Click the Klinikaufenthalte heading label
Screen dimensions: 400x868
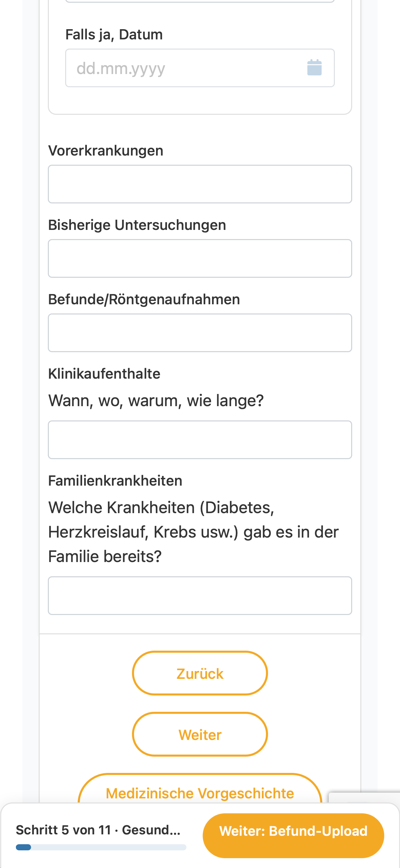coord(104,374)
